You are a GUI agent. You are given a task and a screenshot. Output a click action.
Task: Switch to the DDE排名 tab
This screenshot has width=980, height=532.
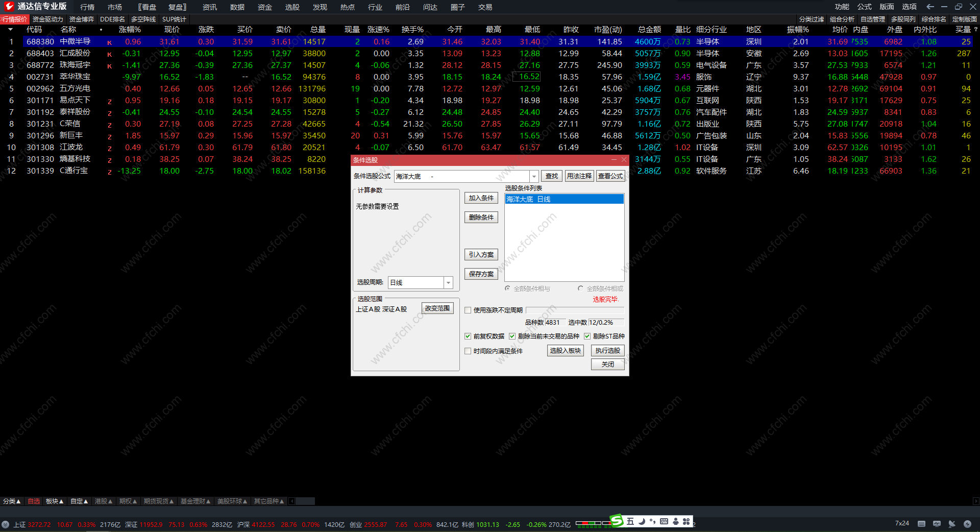pyautogui.click(x=112, y=19)
